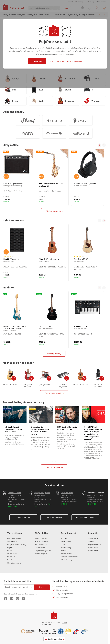110x644 pixels.
Task: Open the Instagram icon in footer
Action: [17, 599]
